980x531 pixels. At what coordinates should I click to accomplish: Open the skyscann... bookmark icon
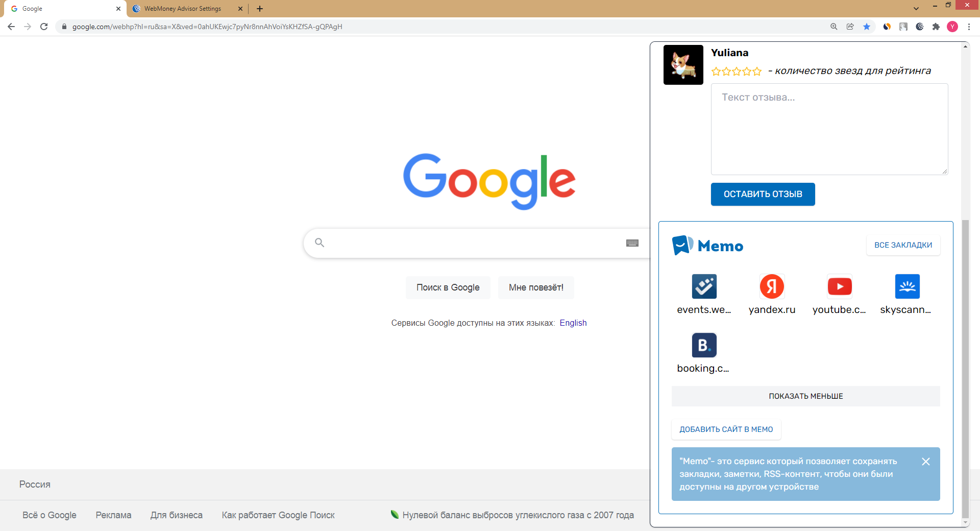(x=908, y=286)
